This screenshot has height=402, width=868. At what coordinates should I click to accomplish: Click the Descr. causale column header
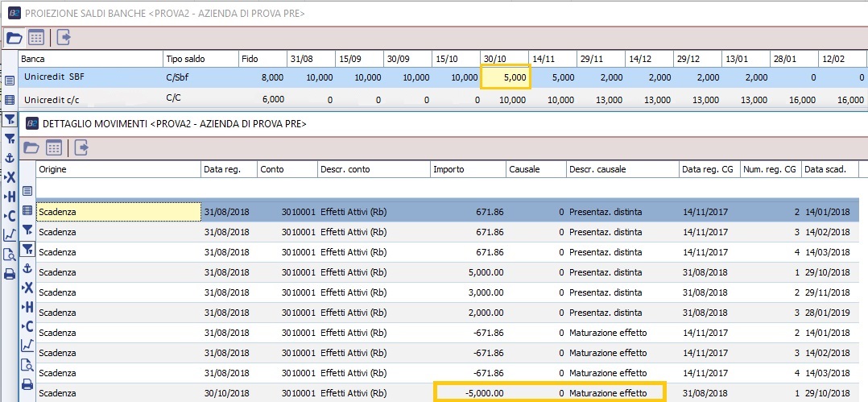[622, 169]
